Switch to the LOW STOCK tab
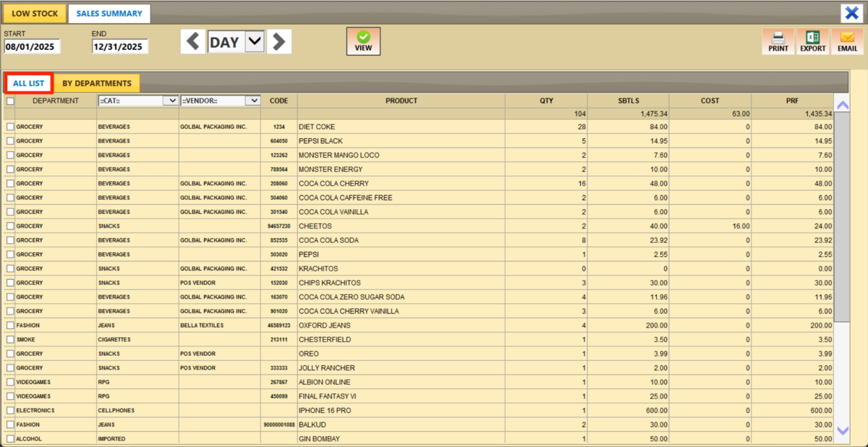The image size is (868, 447). tap(35, 14)
